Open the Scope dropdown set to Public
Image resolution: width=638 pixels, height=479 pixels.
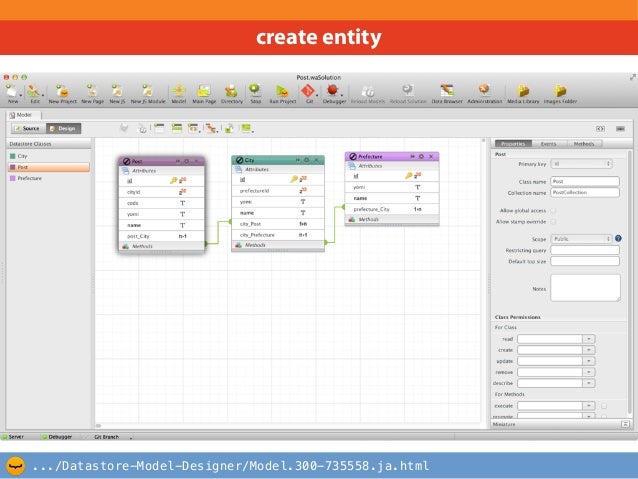tap(581, 239)
